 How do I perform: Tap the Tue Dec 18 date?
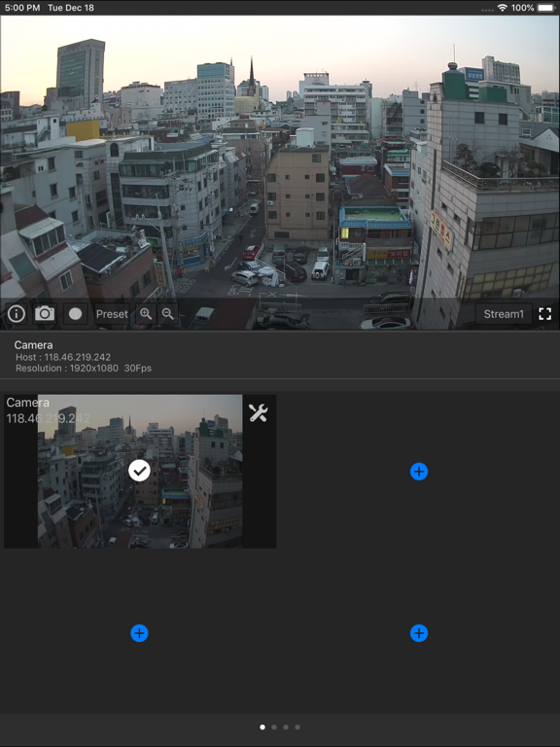pyautogui.click(x=71, y=8)
